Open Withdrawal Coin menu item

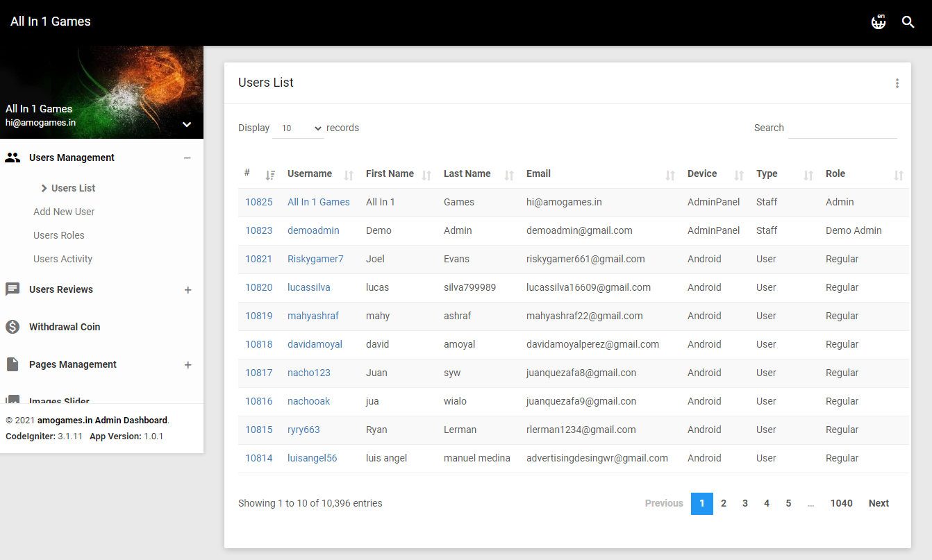[65, 327]
